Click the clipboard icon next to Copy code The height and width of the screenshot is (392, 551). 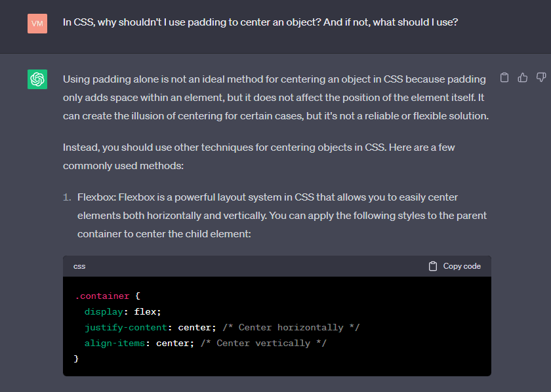433,266
